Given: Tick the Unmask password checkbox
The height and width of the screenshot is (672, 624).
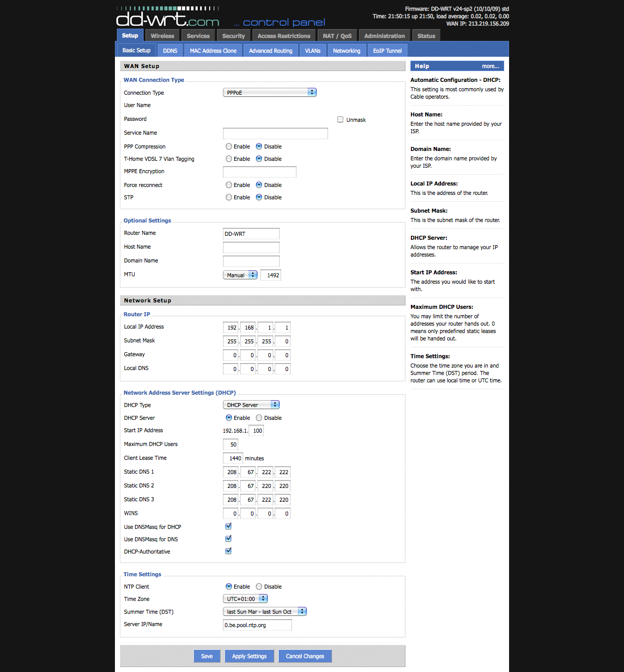Looking at the screenshot, I should 340,119.
